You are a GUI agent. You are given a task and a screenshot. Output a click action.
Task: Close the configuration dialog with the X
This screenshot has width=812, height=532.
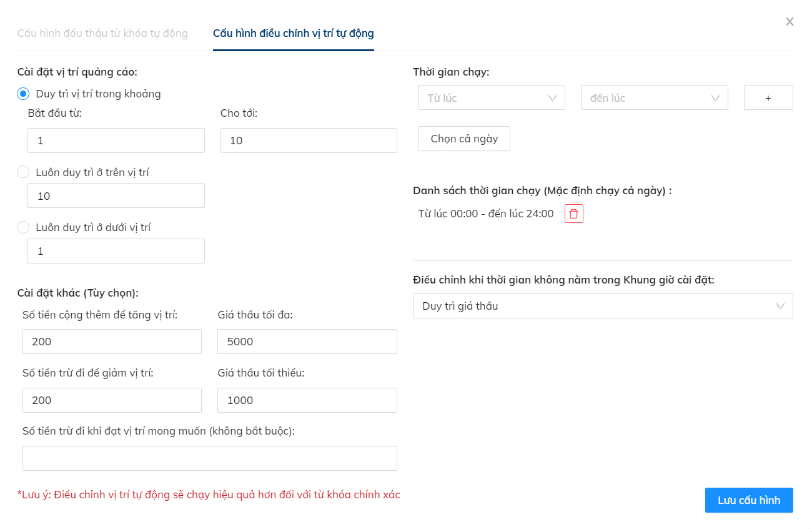point(789,21)
